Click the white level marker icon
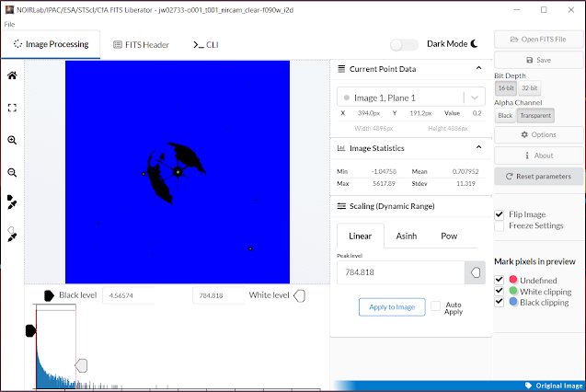 [x=299, y=295]
